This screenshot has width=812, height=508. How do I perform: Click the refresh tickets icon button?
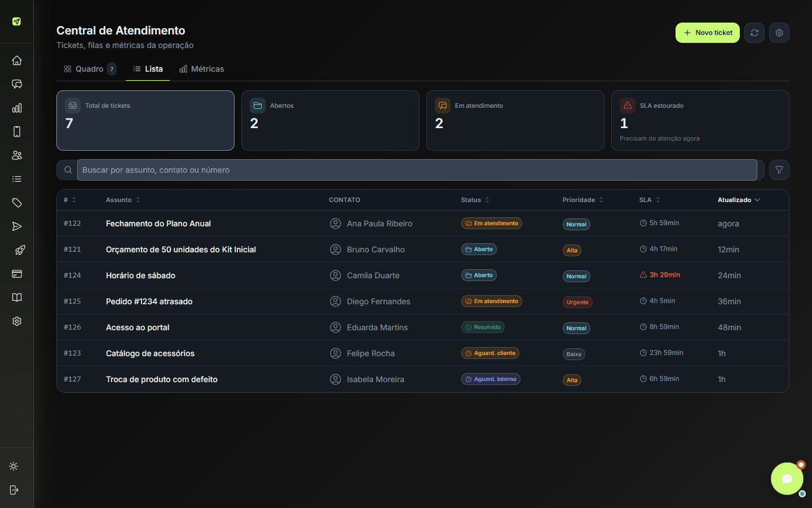coord(754,33)
